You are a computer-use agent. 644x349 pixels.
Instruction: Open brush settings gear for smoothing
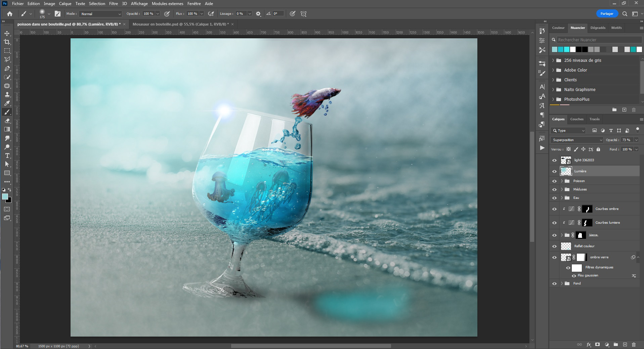(258, 14)
